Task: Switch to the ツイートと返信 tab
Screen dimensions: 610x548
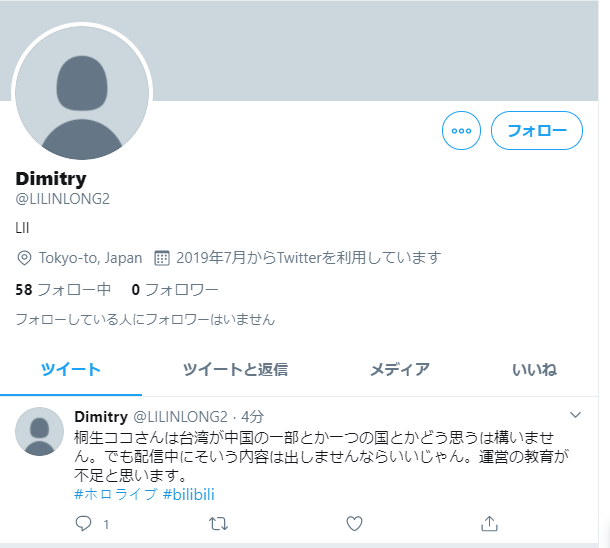Action: 235,369
